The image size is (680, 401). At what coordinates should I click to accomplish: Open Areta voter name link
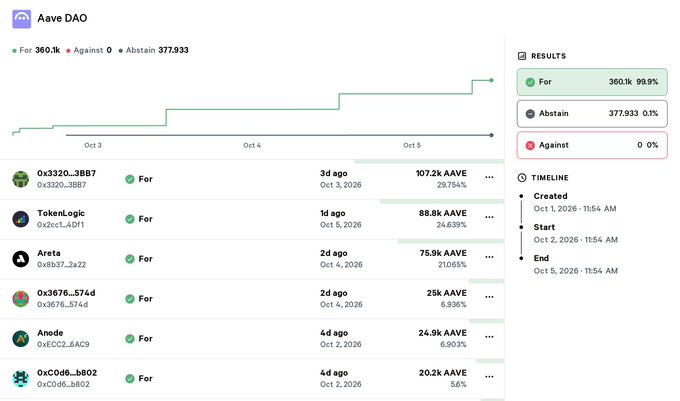(x=49, y=253)
